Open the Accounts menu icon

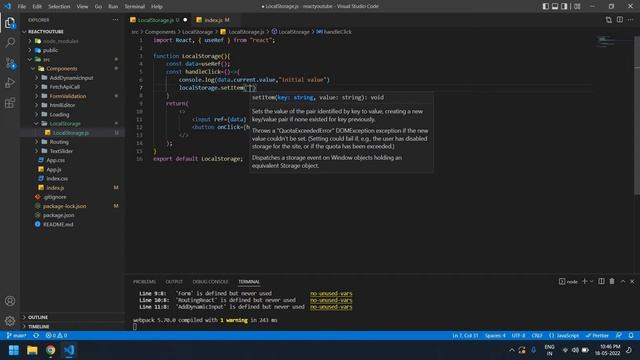10,301
